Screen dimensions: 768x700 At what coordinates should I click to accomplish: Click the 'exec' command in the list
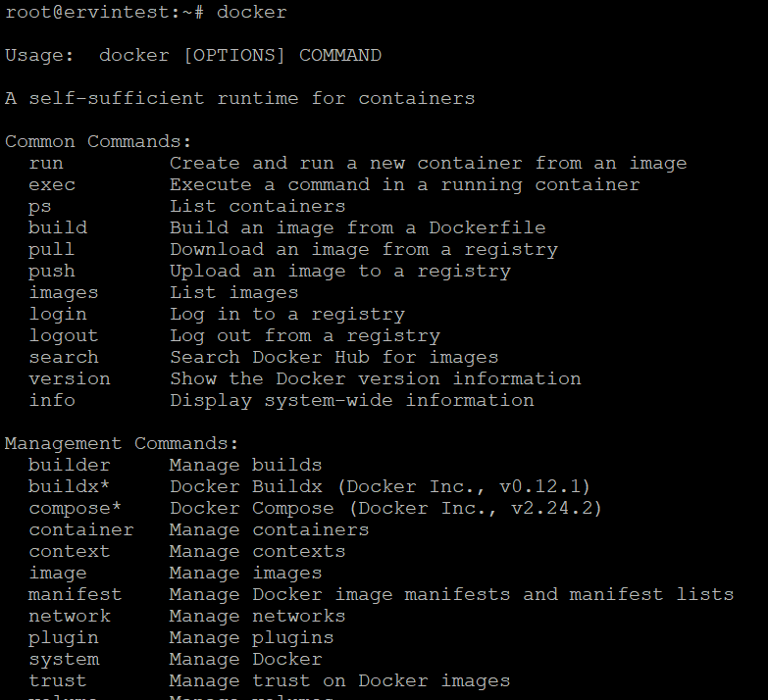tap(52, 185)
